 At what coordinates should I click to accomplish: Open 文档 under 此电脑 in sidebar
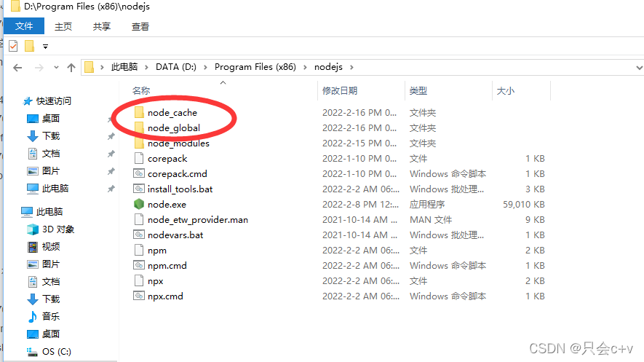51,281
